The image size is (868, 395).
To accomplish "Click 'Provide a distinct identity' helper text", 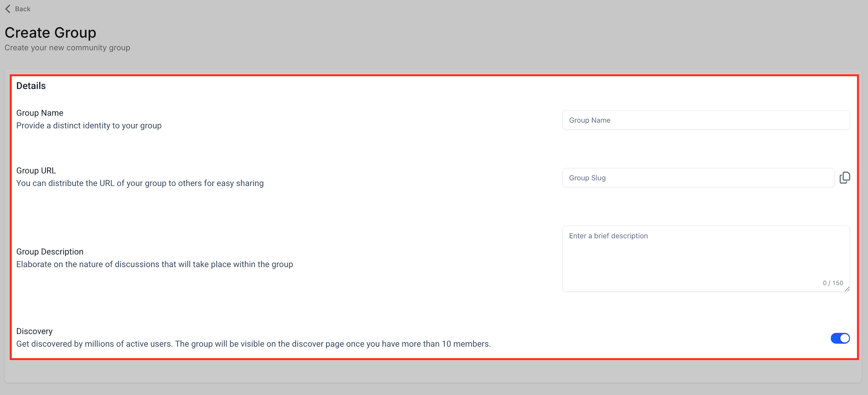I will point(89,125).
